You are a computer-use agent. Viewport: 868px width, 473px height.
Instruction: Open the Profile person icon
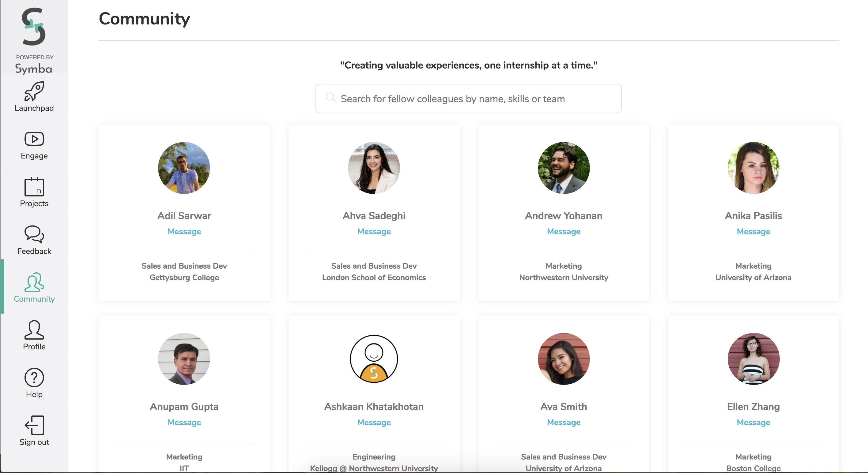coord(34,330)
